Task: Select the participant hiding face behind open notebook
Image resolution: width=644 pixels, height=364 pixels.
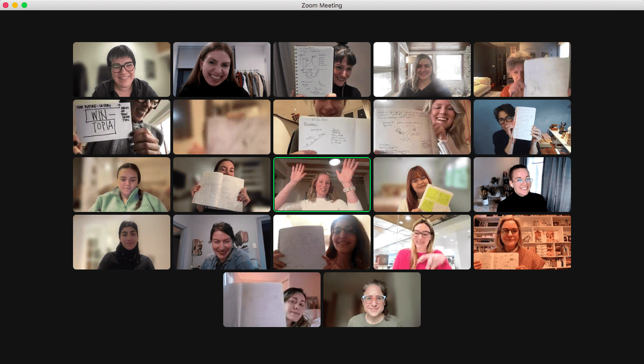Action: pos(221,184)
